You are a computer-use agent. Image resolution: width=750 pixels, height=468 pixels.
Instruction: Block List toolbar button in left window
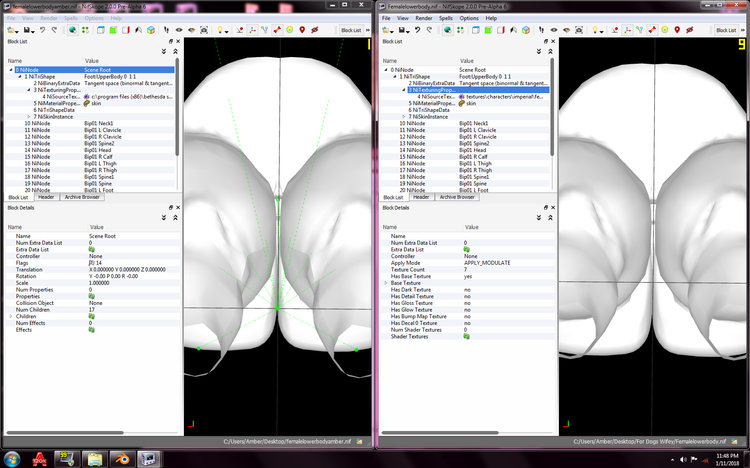coord(351,30)
